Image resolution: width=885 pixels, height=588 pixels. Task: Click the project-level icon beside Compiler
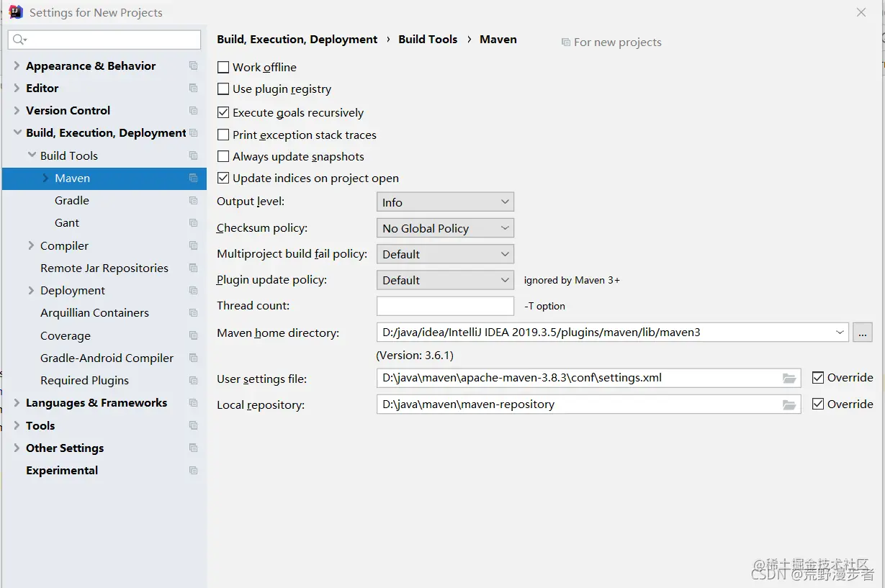[x=193, y=245]
